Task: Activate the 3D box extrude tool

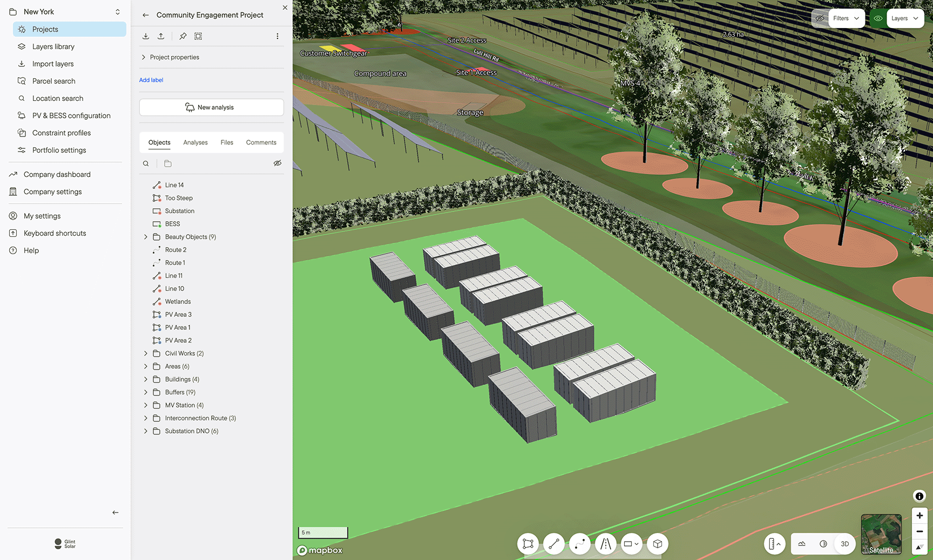Action: click(658, 544)
